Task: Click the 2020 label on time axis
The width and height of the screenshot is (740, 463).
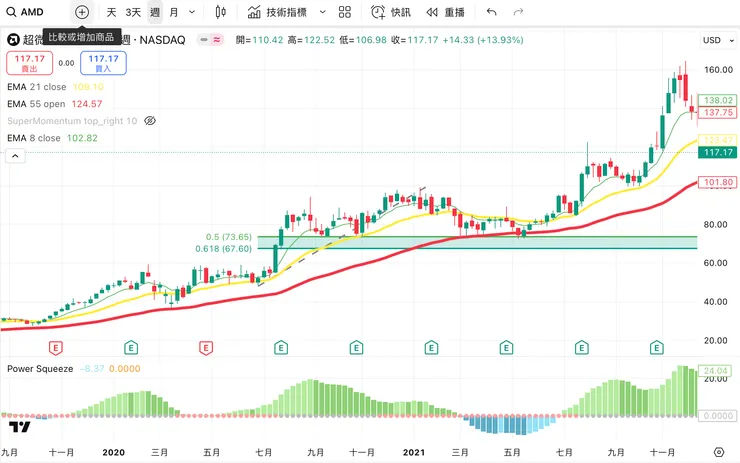Action: click(114, 452)
